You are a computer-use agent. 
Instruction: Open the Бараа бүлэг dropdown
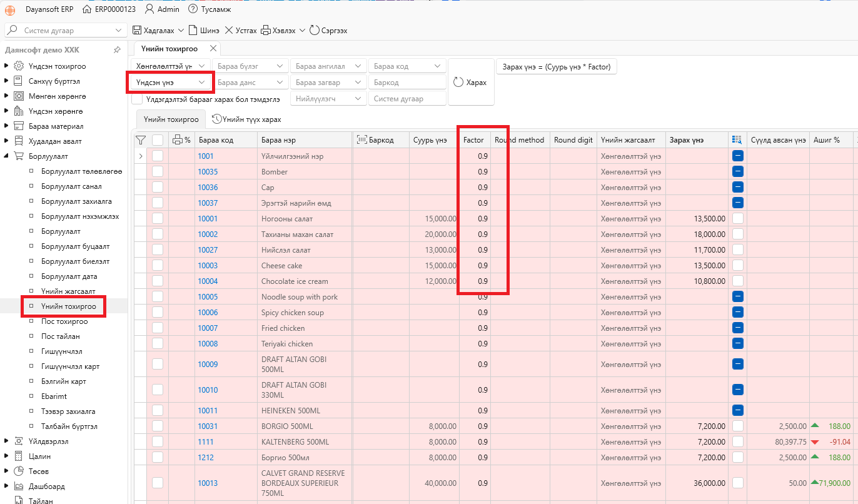click(x=250, y=66)
